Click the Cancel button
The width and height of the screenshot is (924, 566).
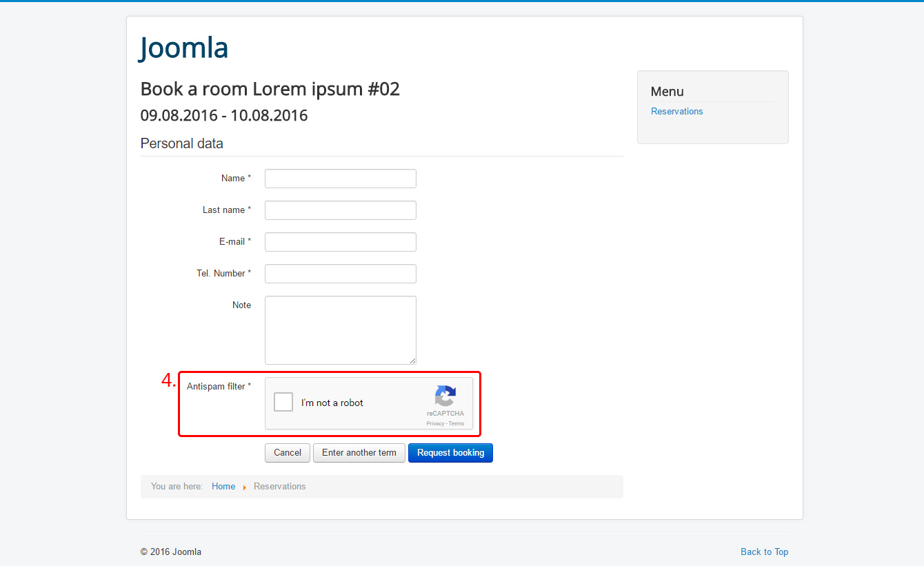tap(288, 453)
